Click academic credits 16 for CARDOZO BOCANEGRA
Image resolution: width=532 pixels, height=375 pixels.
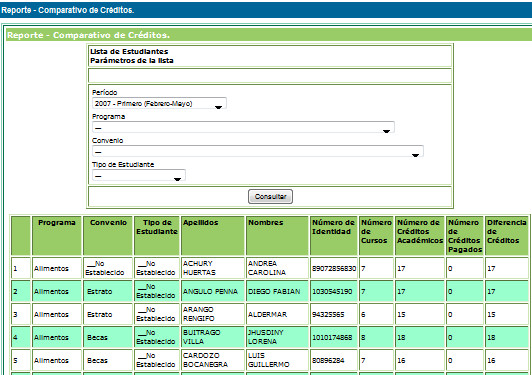pos(401,360)
